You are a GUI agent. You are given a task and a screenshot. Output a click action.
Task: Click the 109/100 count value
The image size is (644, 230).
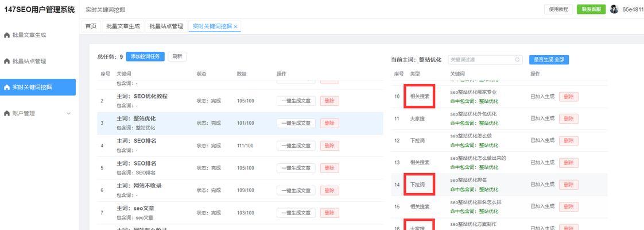click(x=245, y=190)
